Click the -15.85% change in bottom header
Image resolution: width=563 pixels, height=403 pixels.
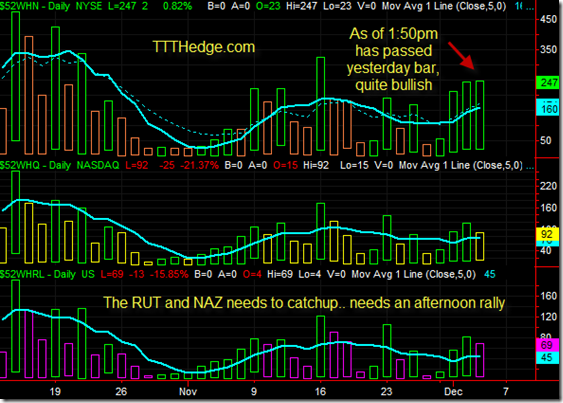169,274
